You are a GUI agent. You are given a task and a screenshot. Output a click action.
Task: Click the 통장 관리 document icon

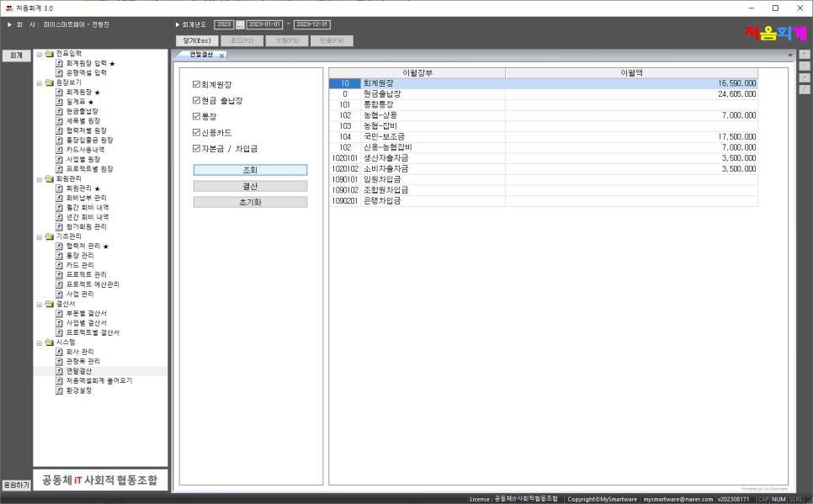coord(59,256)
